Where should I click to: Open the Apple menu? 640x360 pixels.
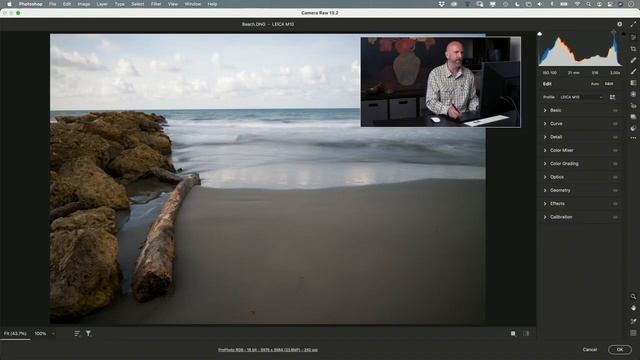(x=9, y=4)
